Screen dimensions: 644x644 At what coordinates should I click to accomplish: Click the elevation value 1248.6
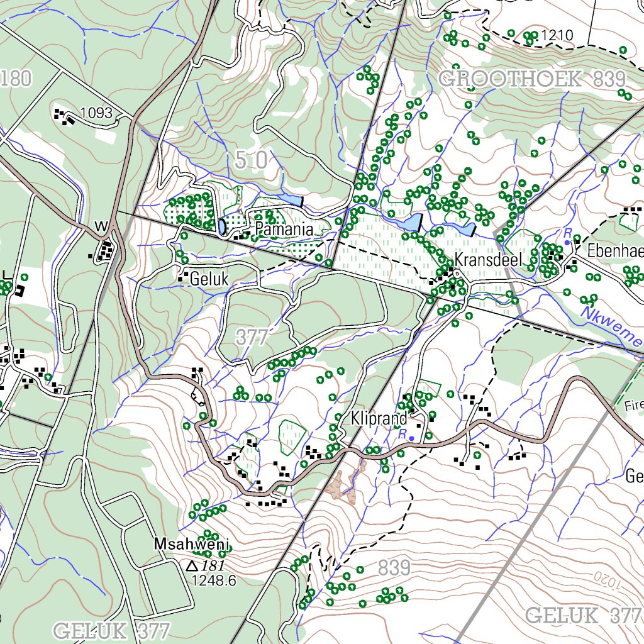click(214, 580)
